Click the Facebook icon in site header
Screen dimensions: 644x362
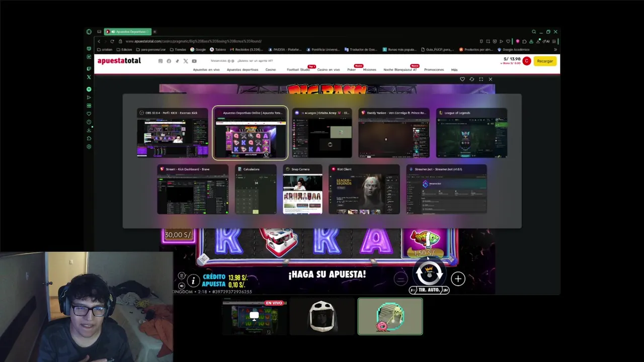(x=169, y=61)
